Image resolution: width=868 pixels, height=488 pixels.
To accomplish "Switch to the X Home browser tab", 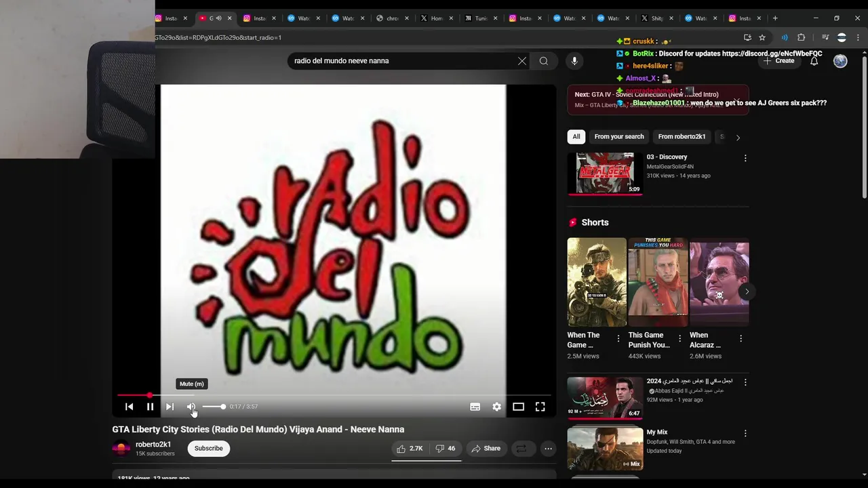I will 431,18.
